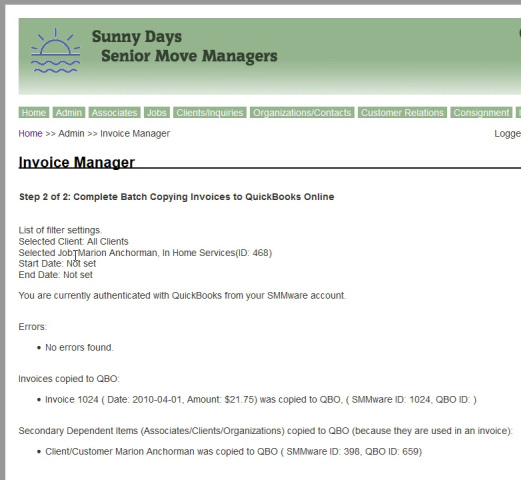Click the Invoice Manager breadcrumb text

pyautogui.click(x=135, y=134)
